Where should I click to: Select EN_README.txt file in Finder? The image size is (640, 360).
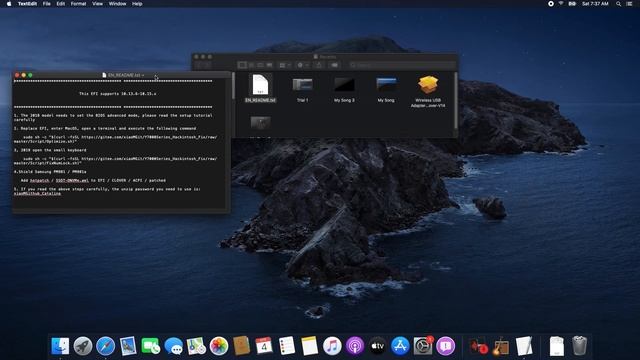pyautogui.click(x=260, y=88)
